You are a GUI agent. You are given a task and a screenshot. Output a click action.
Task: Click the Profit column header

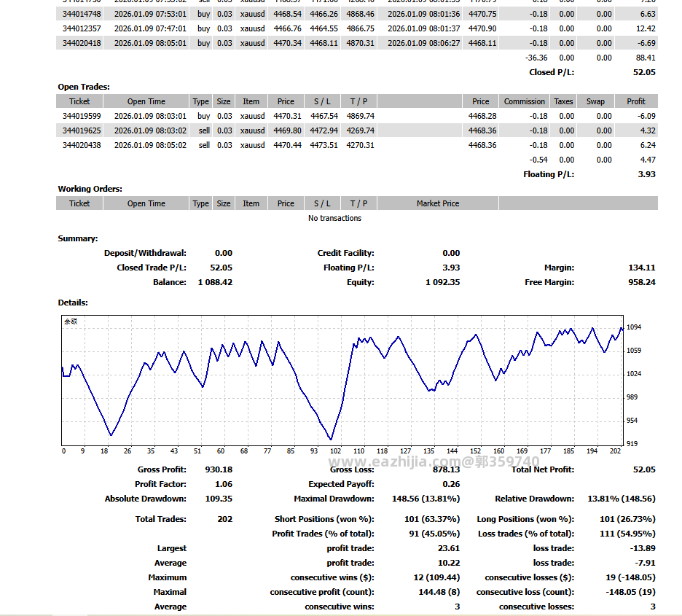pos(636,101)
